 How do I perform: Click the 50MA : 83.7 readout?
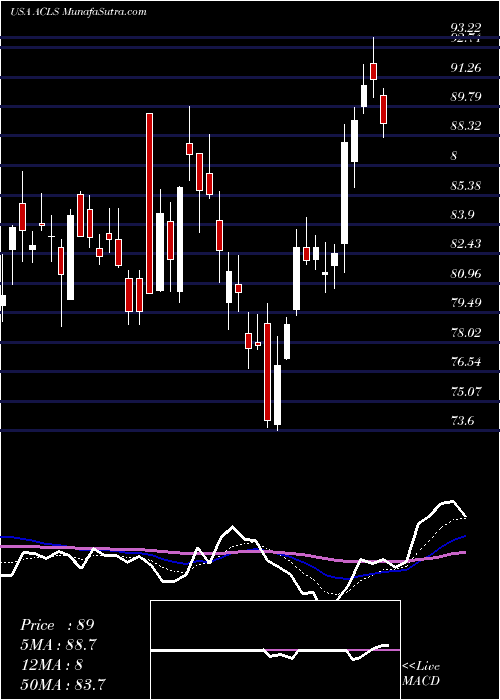click(62, 684)
